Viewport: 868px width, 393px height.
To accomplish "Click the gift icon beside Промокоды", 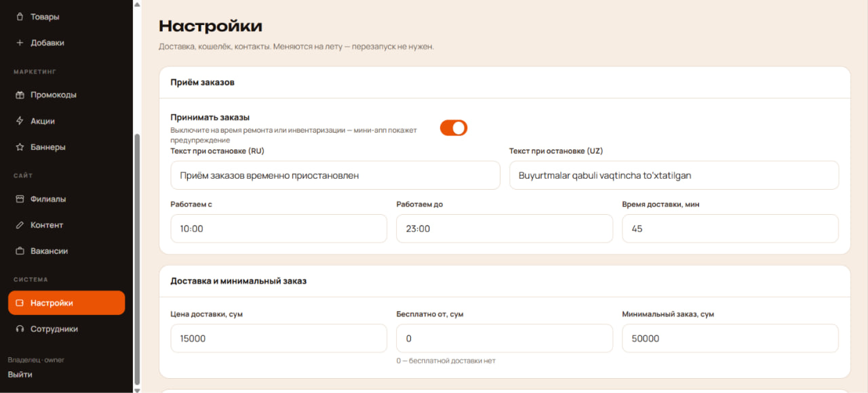I will 20,95.
